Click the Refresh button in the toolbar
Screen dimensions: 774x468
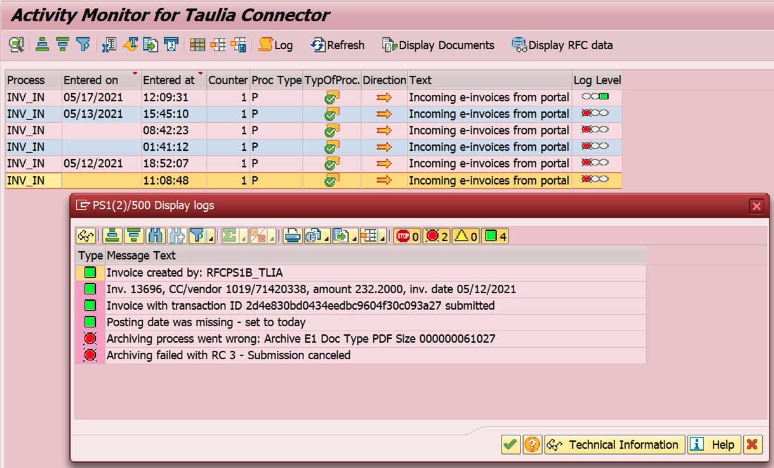pos(337,45)
